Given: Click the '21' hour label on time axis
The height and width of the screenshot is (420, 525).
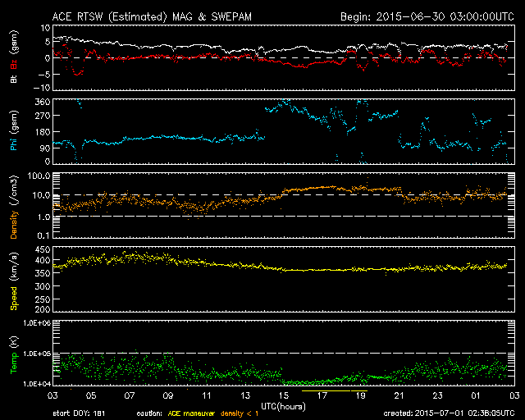Looking at the screenshot, I should (399, 396).
